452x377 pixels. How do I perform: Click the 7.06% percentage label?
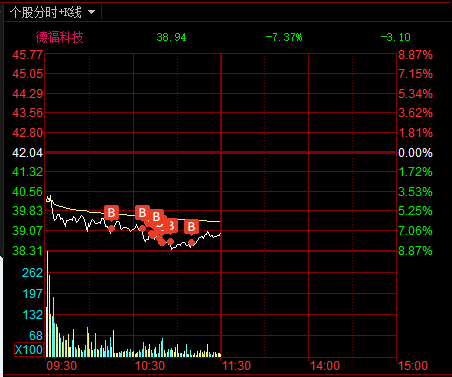[415, 231]
